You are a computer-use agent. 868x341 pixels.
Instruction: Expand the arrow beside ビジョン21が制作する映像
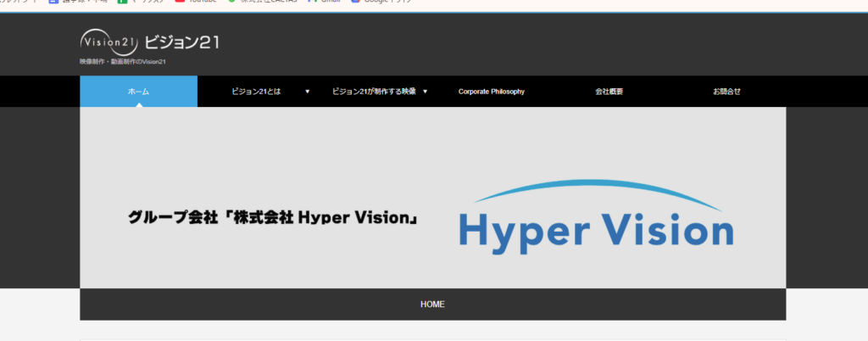click(x=426, y=91)
